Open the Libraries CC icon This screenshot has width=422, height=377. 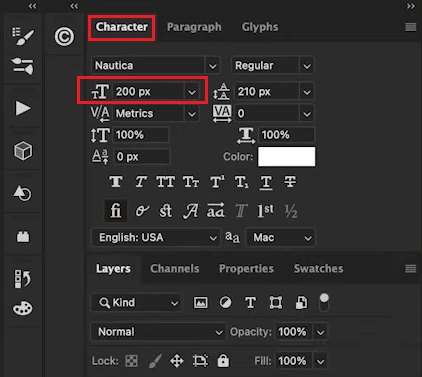tap(64, 37)
